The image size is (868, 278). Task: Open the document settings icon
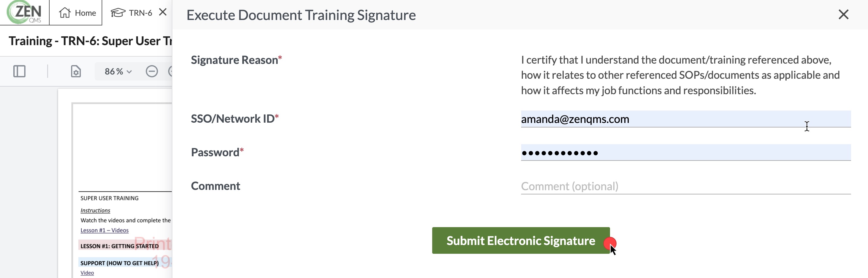pyautogui.click(x=76, y=71)
